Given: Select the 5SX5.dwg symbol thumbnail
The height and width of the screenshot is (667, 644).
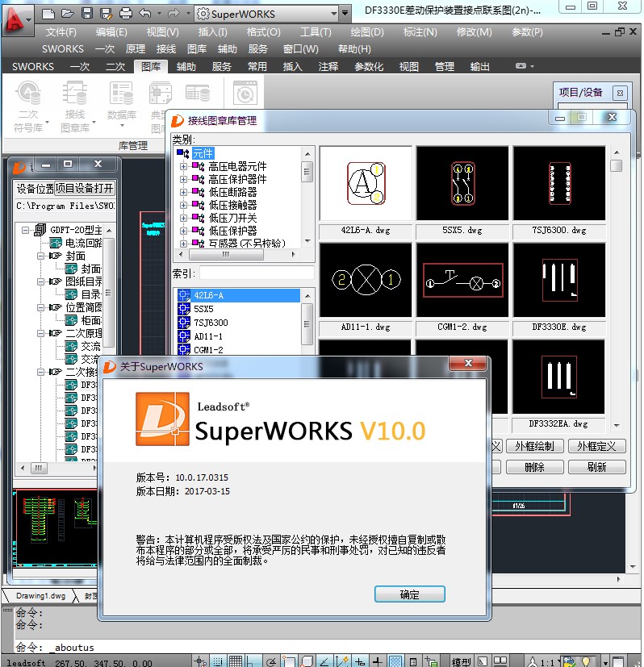Looking at the screenshot, I should pos(462,183).
